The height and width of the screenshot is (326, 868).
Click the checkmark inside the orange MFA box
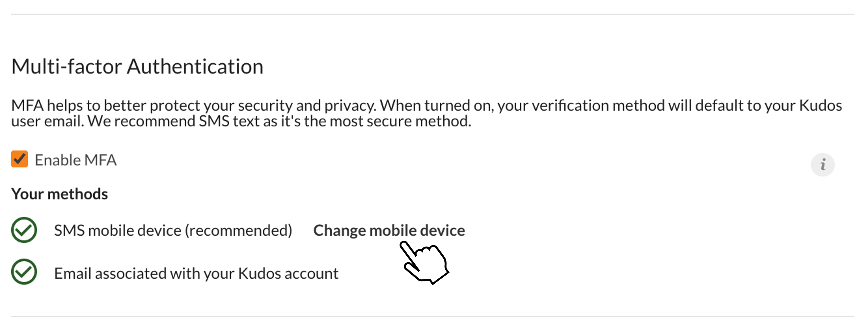[x=19, y=159]
